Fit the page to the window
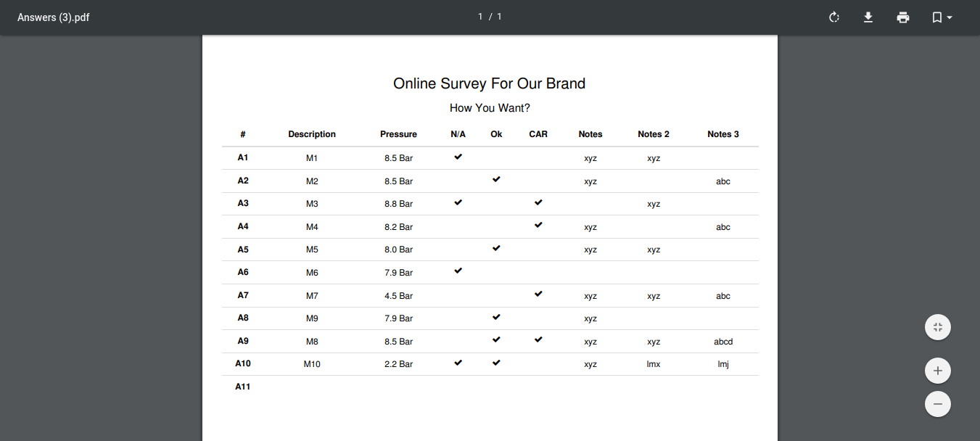 pyautogui.click(x=938, y=327)
